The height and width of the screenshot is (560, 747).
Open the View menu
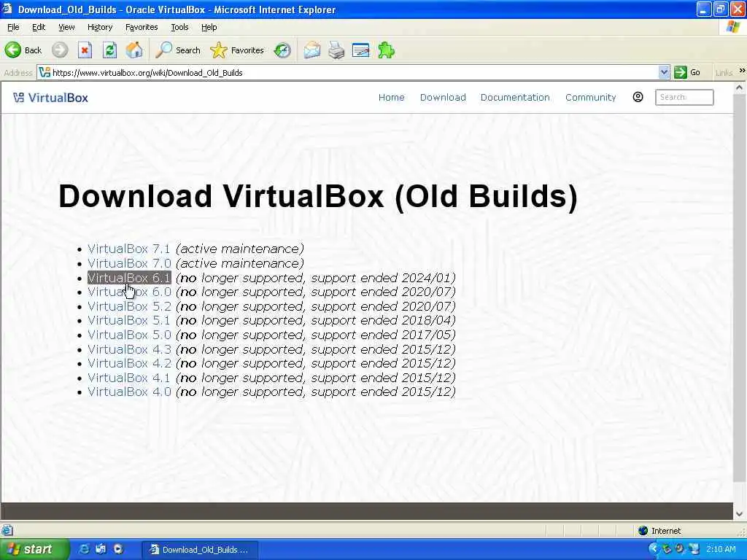pyautogui.click(x=66, y=27)
